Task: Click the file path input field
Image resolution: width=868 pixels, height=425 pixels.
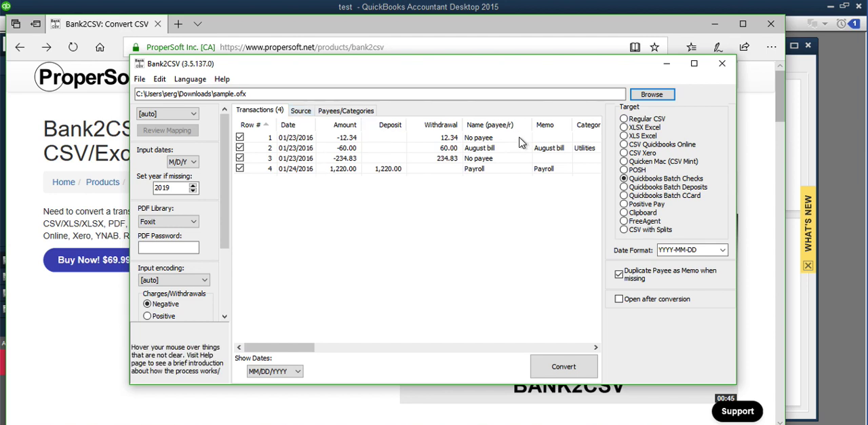Action: click(x=380, y=94)
